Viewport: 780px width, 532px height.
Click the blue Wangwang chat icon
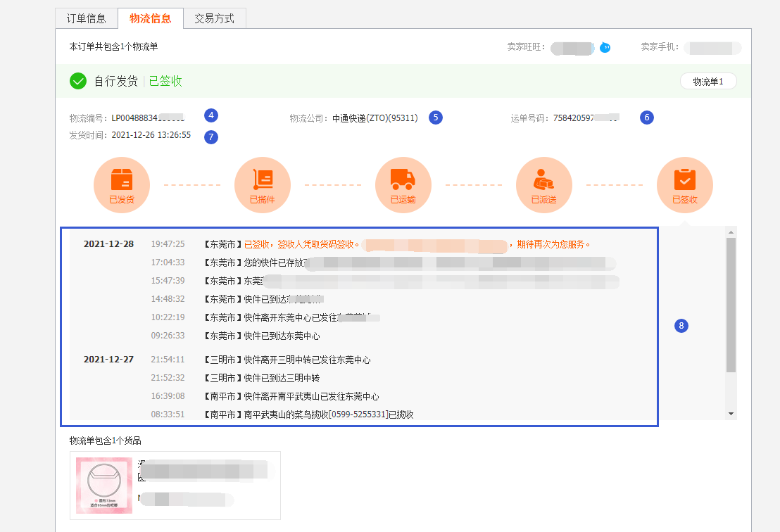[605, 48]
